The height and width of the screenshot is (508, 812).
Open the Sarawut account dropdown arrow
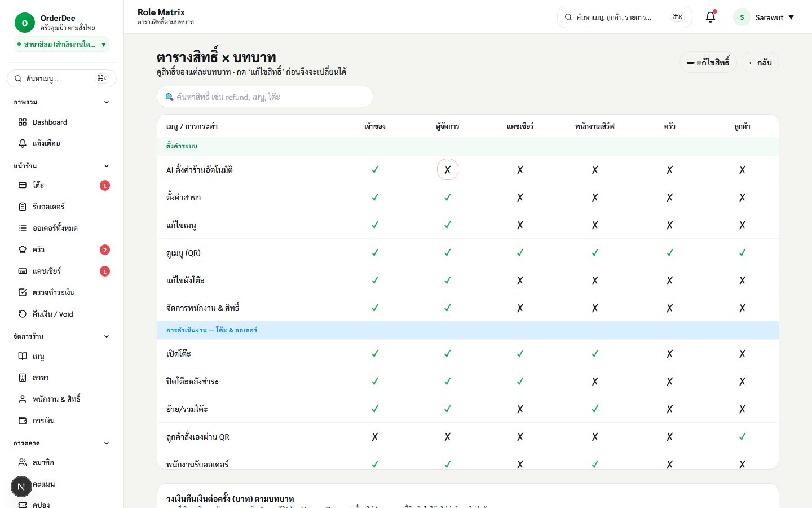click(x=791, y=17)
